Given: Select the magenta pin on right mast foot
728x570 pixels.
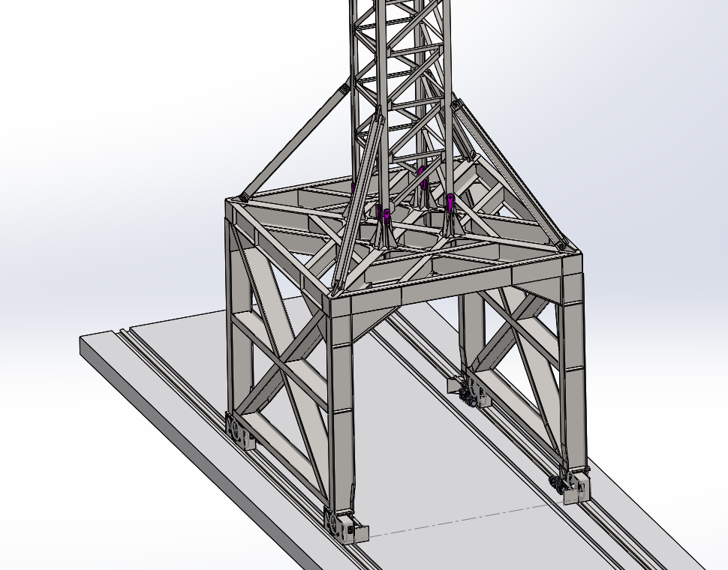Looking at the screenshot, I should pyautogui.click(x=450, y=200).
